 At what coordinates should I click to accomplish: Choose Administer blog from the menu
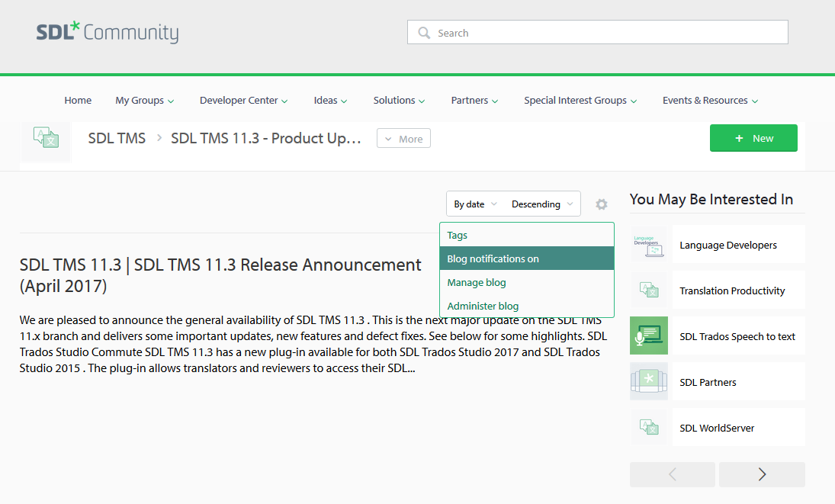527,306
